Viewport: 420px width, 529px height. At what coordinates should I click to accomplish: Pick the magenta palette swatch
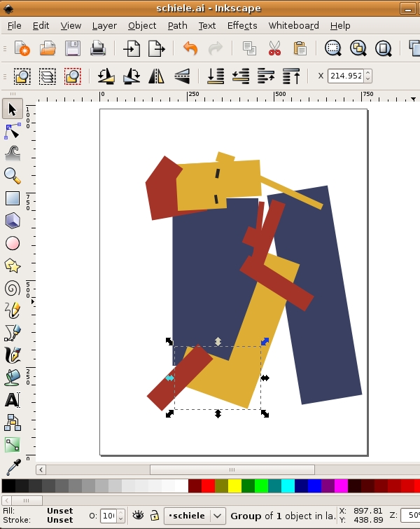click(341, 486)
